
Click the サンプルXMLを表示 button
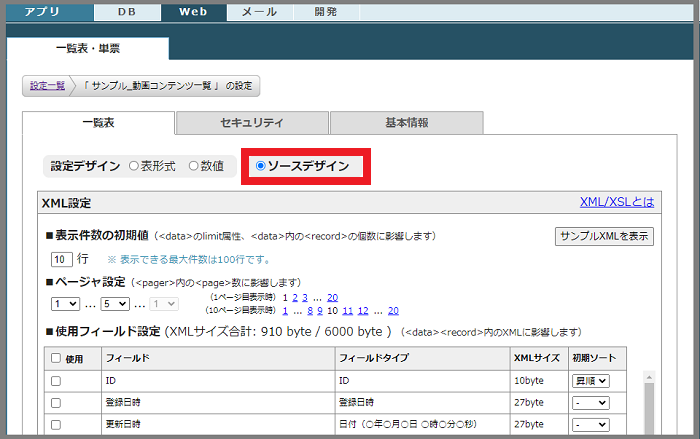pyautogui.click(x=605, y=237)
